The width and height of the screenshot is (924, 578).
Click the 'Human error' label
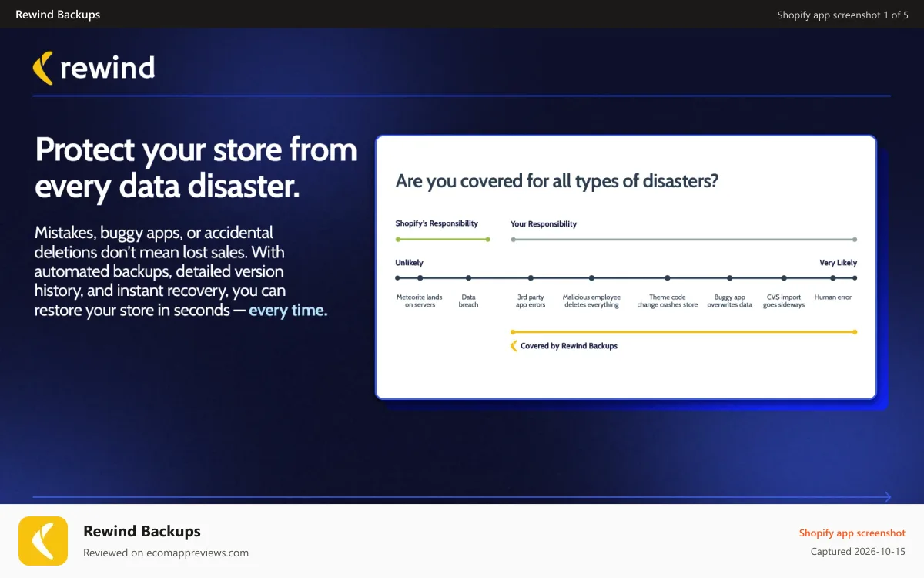pos(833,297)
